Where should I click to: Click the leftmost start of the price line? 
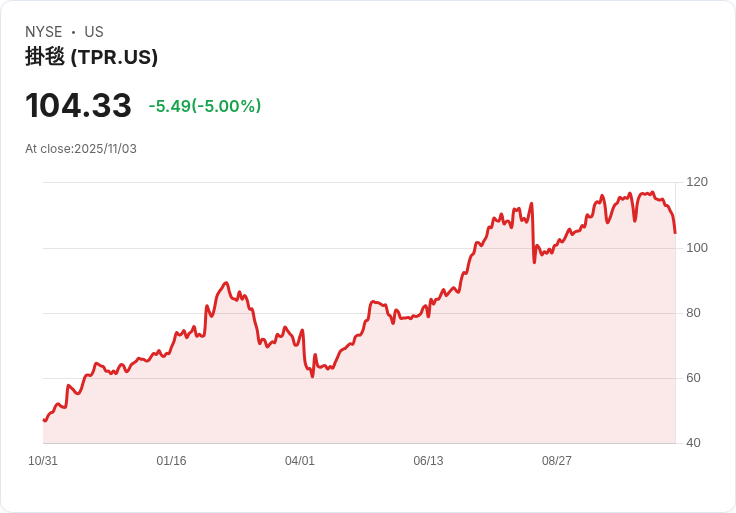click(x=44, y=420)
